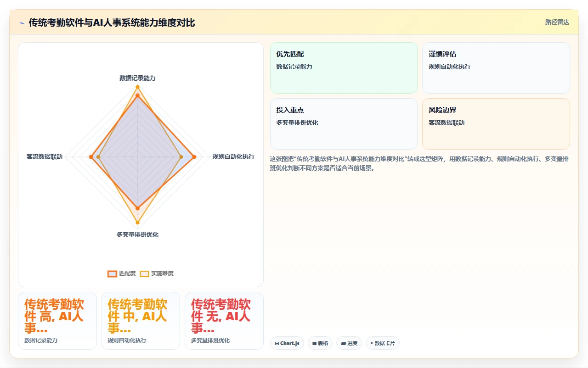588x368 pixels.
Task: Open the red stat card for 多变量排班优化
Action: [224, 321]
